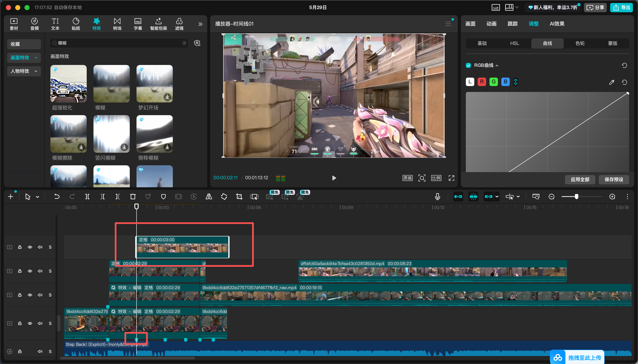Undo the last edit in timeline toolbar

pyautogui.click(x=57, y=197)
